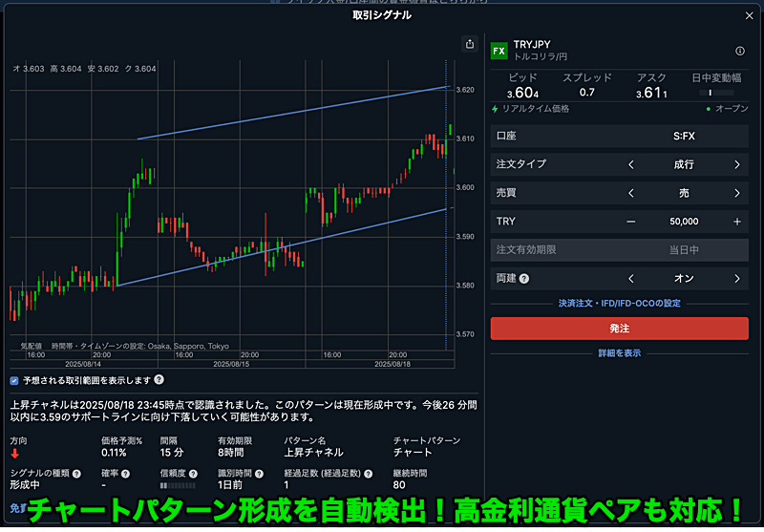Click the ビッド price 3.604
The height and width of the screenshot is (532, 764).
[x=522, y=92]
